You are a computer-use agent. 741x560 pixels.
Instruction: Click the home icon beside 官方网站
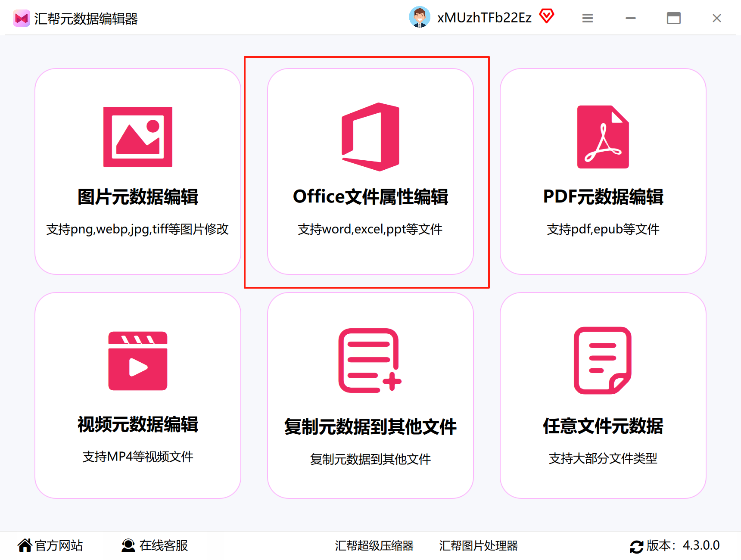tap(25, 545)
